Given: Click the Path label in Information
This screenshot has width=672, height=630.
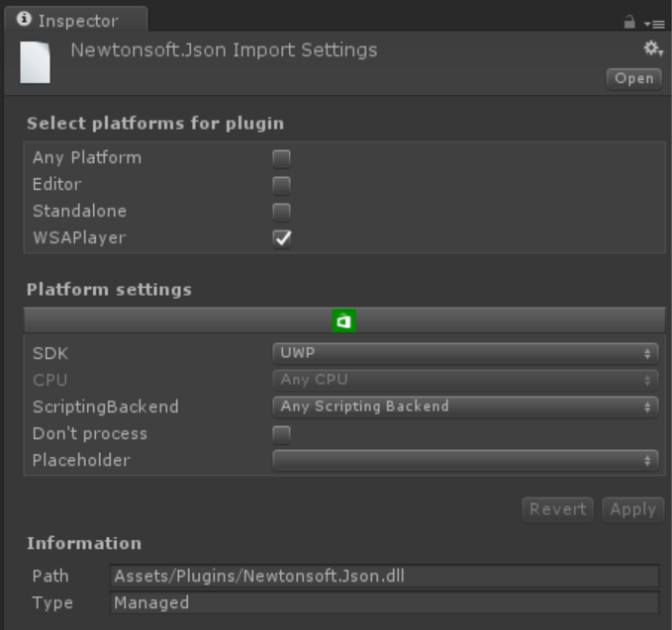Looking at the screenshot, I should (x=50, y=576).
